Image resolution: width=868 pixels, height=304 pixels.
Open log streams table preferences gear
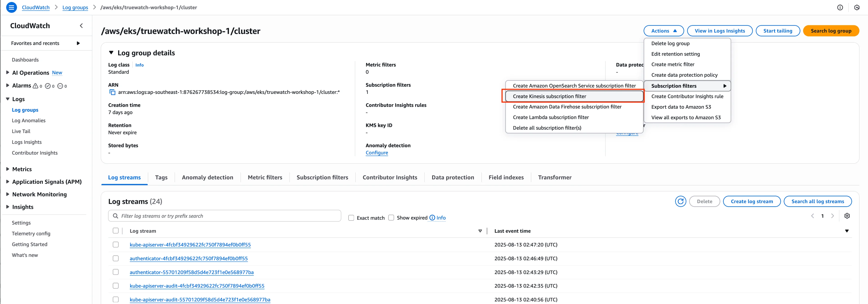click(x=847, y=216)
